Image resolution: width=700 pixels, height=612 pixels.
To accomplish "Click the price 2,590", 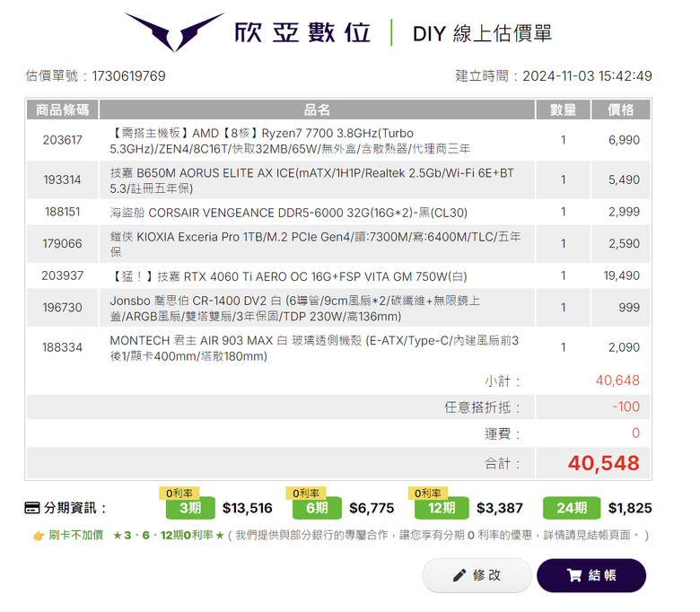I will pos(624,244).
